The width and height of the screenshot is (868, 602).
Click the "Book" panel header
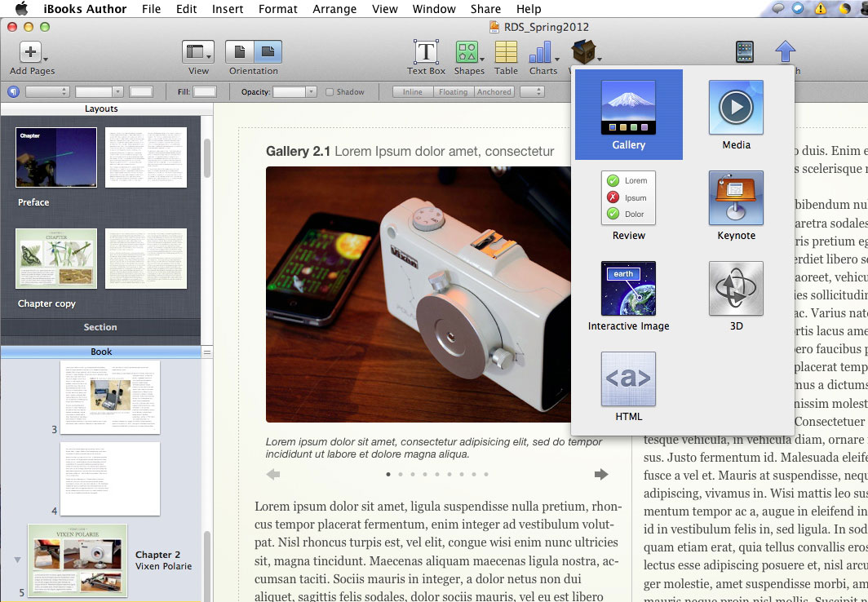click(x=101, y=352)
